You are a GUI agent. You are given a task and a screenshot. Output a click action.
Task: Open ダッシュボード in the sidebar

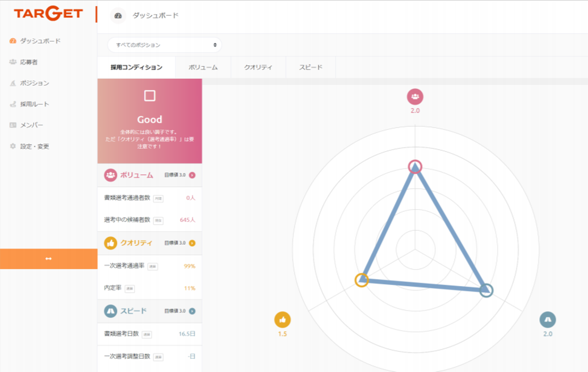[40, 41]
